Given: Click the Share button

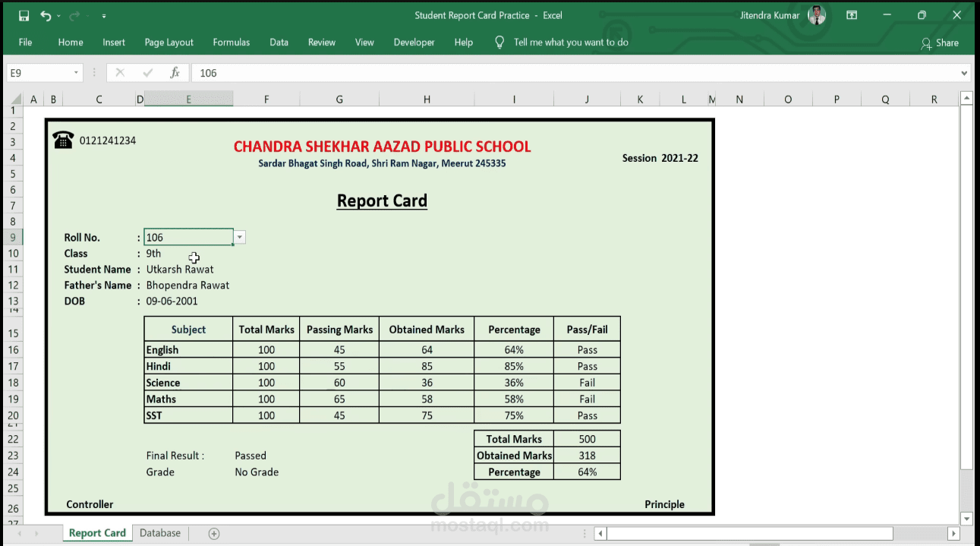Looking at the screenshot, I should (940, 43).
